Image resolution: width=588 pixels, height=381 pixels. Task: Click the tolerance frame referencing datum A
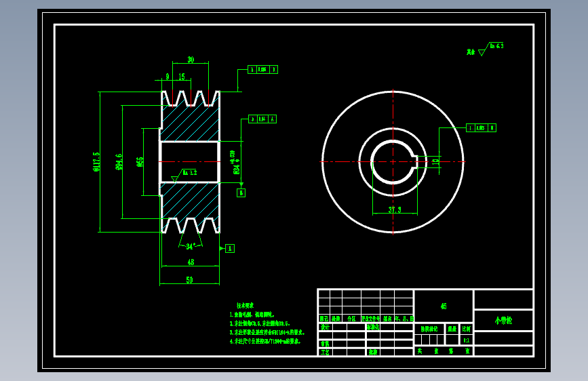click(262, 119)
